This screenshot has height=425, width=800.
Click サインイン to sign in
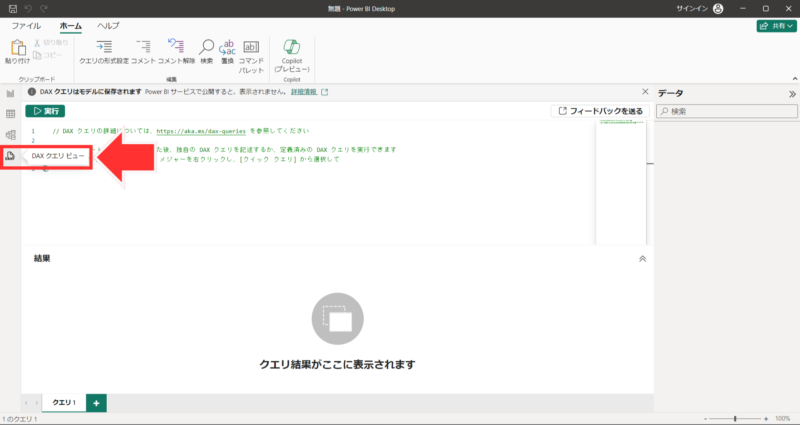point(692,9)
